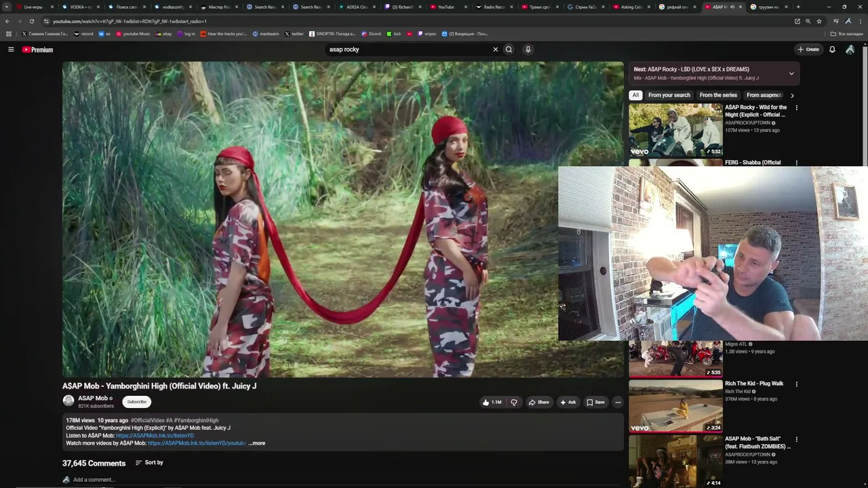Expand description with '...more'
This screenshot has width=868, height=488.
tap(257, 443)
